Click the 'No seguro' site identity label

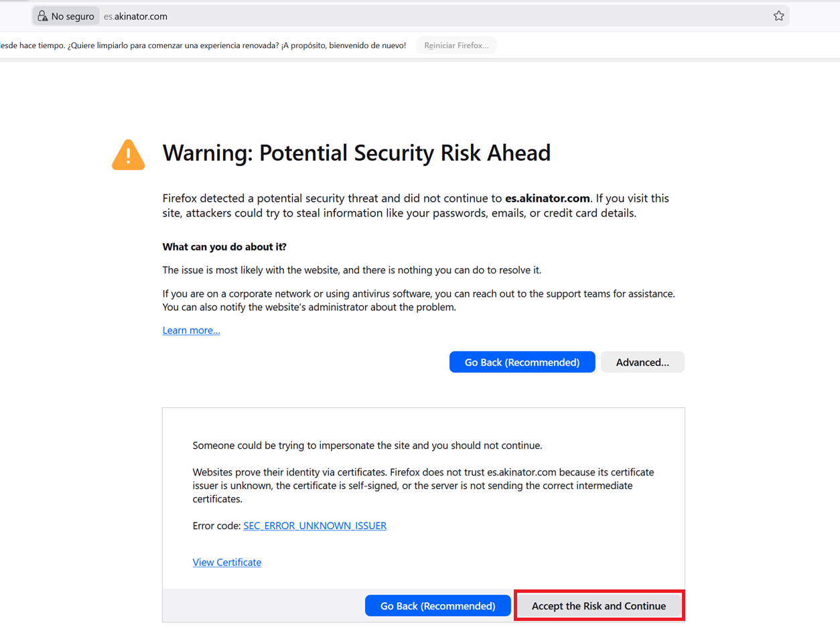[72, 16]
